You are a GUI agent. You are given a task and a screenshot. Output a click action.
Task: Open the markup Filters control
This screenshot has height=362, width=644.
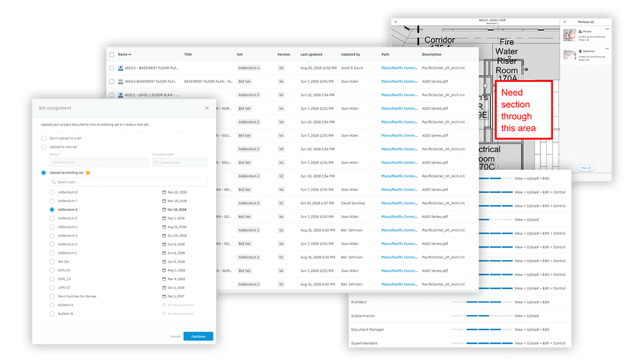pos(586,168)
